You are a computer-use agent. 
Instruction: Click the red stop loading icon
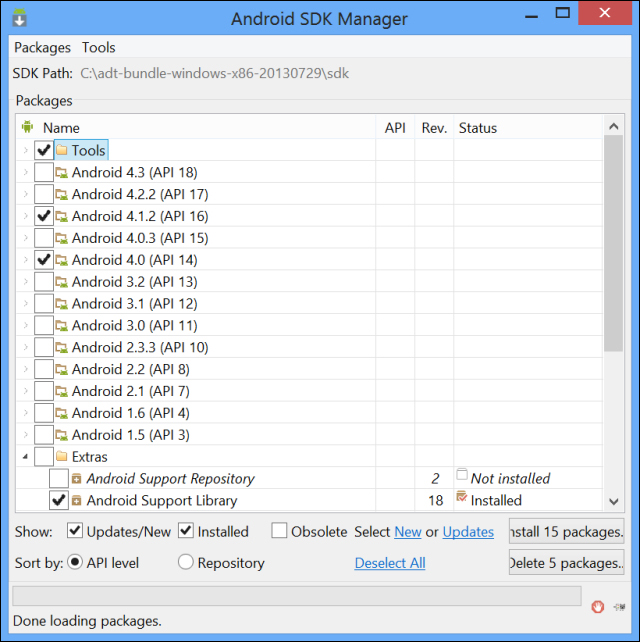coord(597,606)
